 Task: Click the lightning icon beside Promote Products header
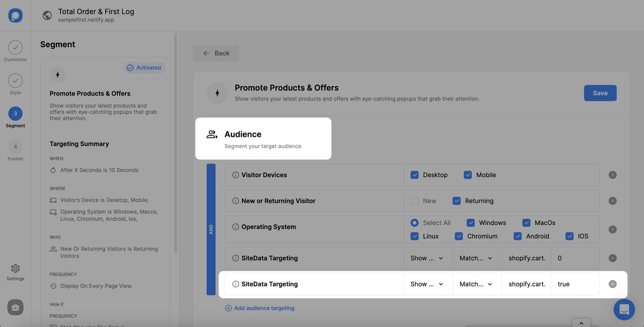pyautogui.click(x=217, y=93)
